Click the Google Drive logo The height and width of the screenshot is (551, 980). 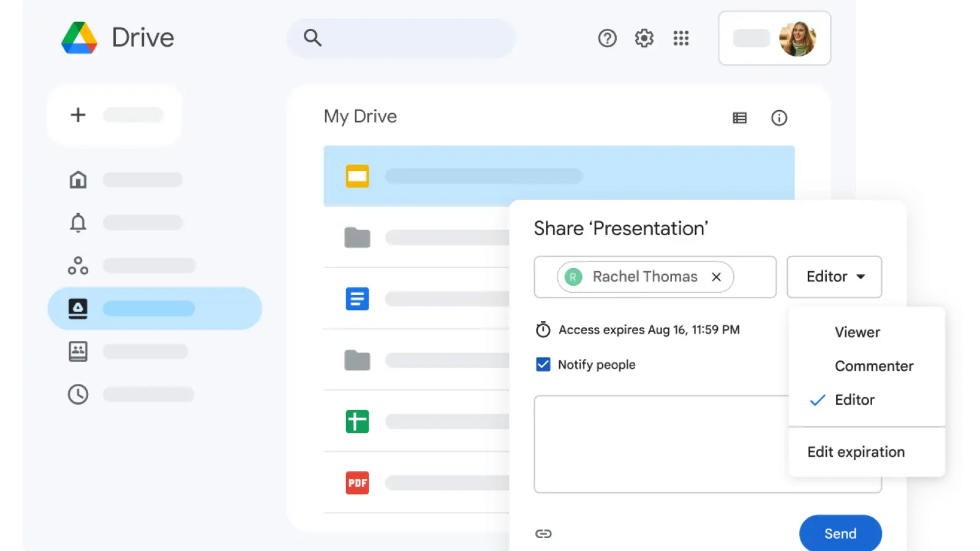pos(80,38)
